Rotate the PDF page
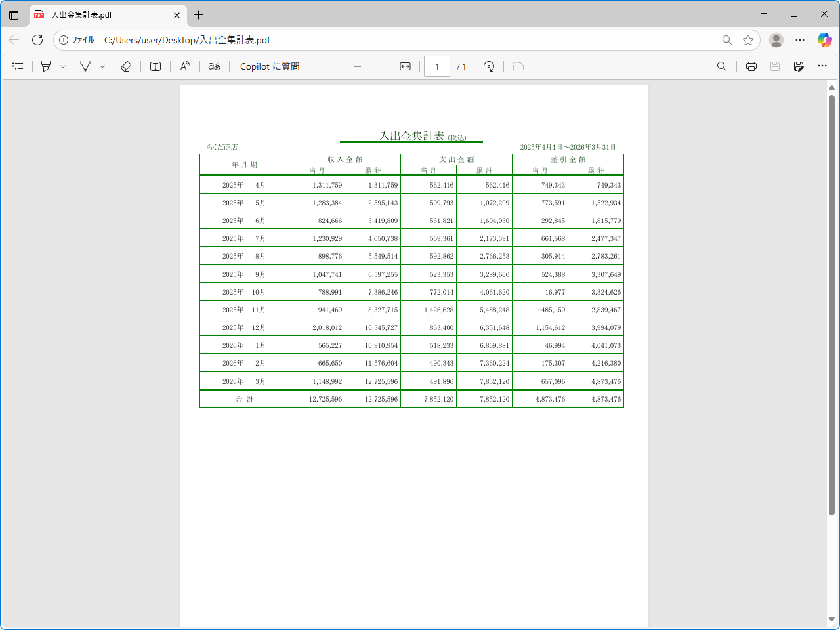The width and height of the screenshot is (840, 630). [489, 66]
